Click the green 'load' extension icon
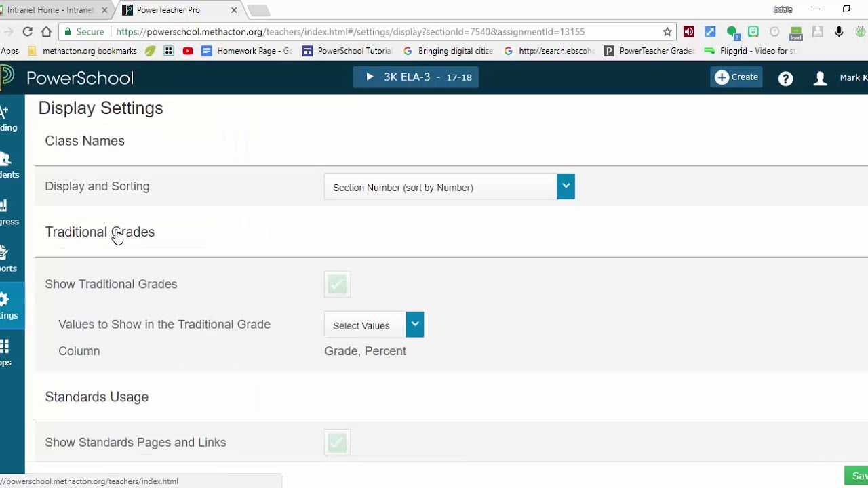 (796, 32)
